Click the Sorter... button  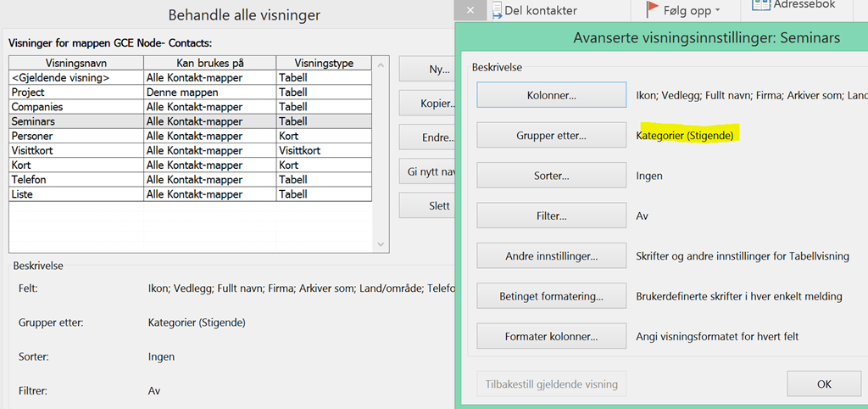click(x=551, y=176)
